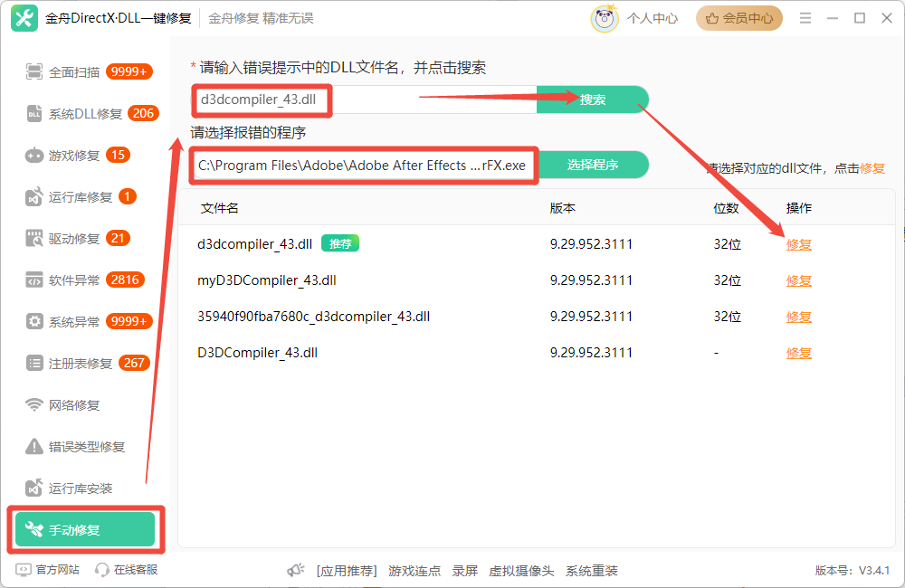Select the 35940f90fba7680c_d3dcompiler_43.dll file name

pos(313,317)
